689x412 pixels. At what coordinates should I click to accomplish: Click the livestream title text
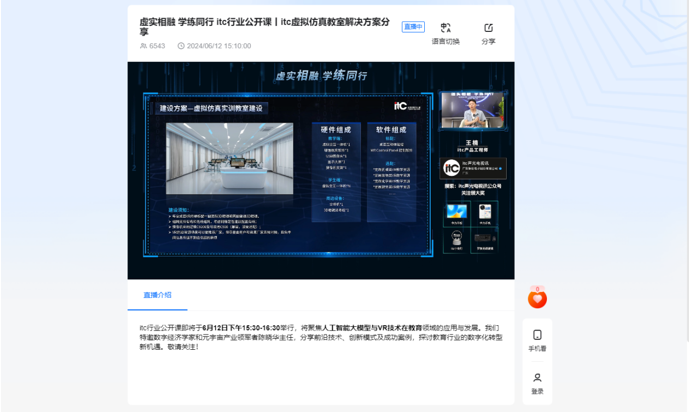click(264, 27)
